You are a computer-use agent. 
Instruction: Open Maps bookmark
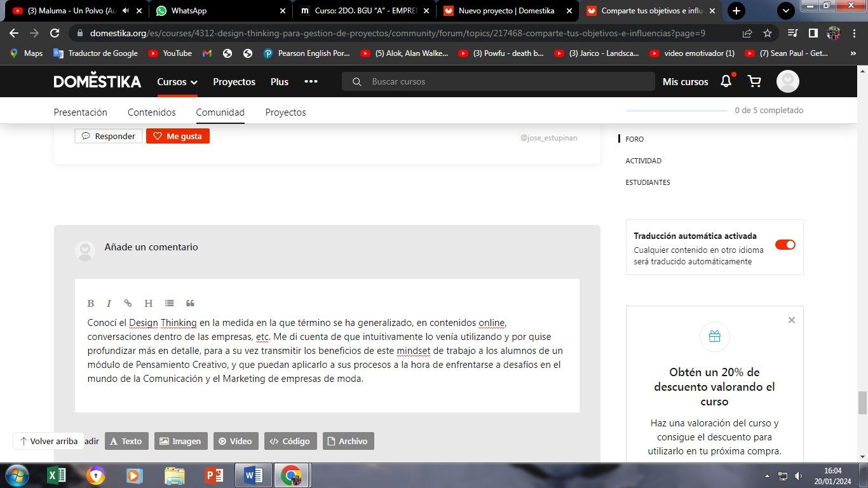click(x=26, y=53)
